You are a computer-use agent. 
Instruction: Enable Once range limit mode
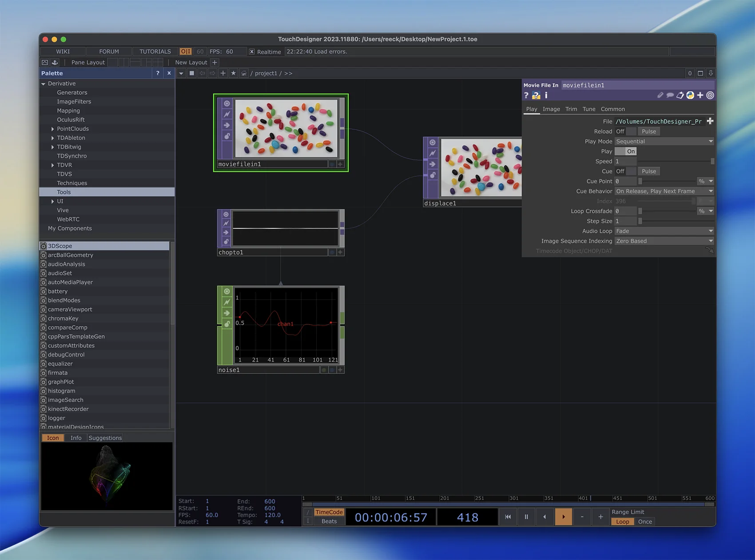pos(645,522)
